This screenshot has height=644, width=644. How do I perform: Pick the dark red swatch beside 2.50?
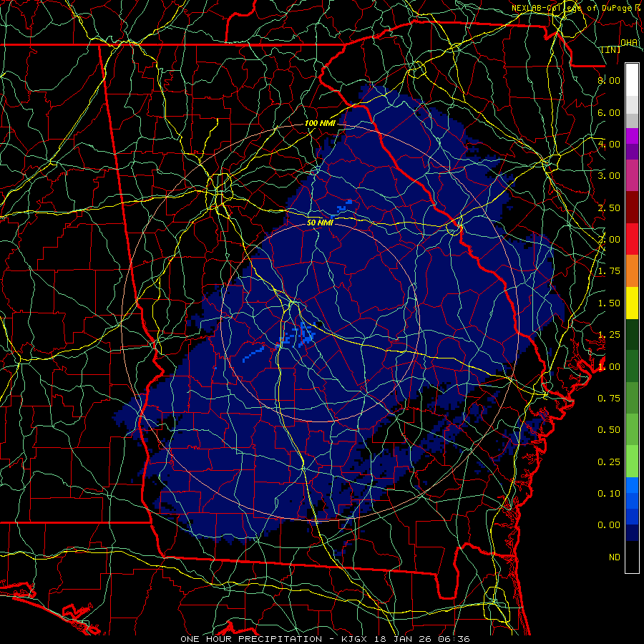pos(632,208)
